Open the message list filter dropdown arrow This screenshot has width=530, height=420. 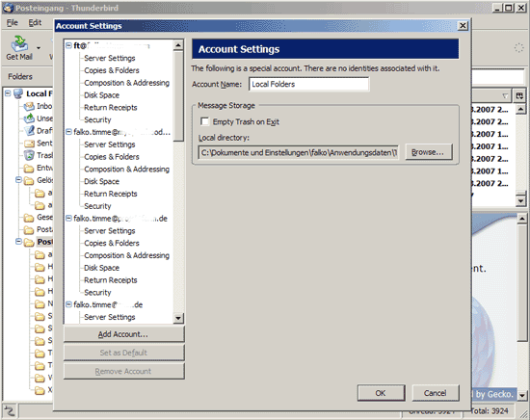point(505,96)
